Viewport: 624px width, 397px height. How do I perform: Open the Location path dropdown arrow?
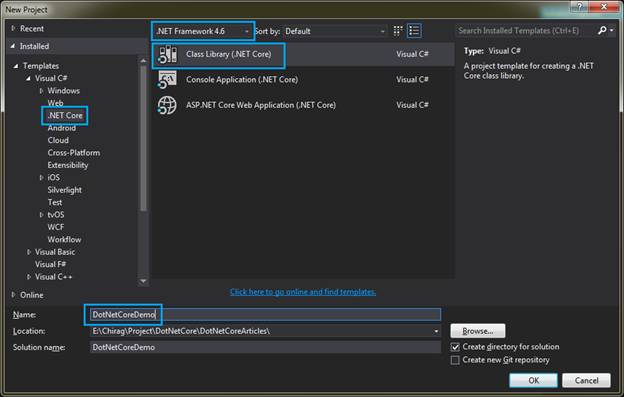[x=436, y=331]
